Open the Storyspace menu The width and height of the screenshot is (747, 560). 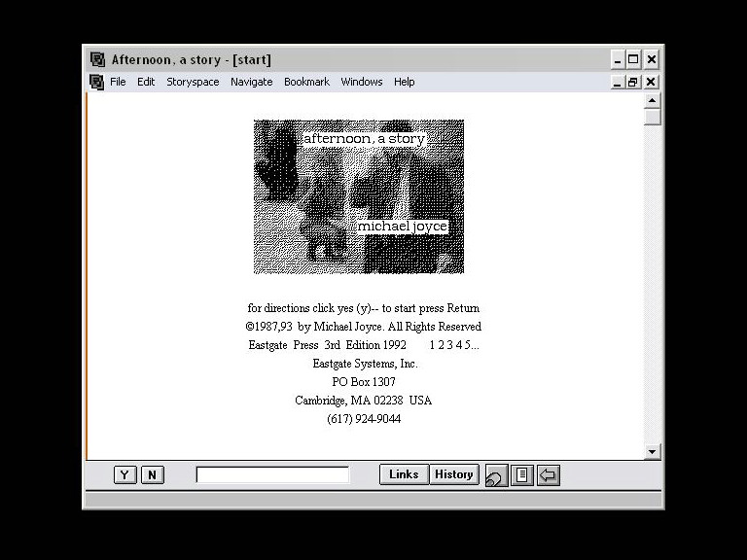click(193, 82)
